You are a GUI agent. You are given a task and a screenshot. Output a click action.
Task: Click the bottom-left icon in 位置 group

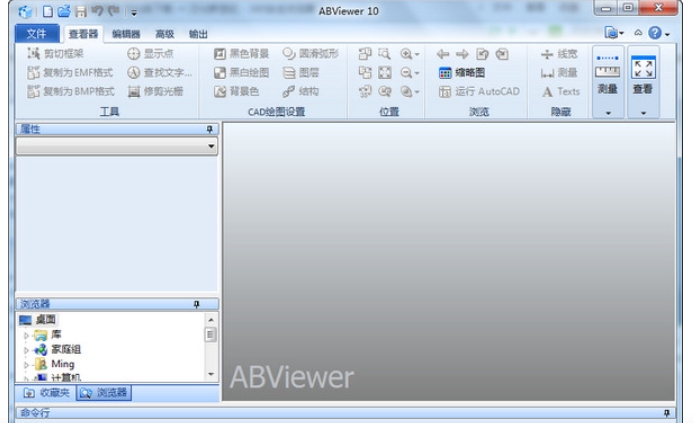coord(365,91)
